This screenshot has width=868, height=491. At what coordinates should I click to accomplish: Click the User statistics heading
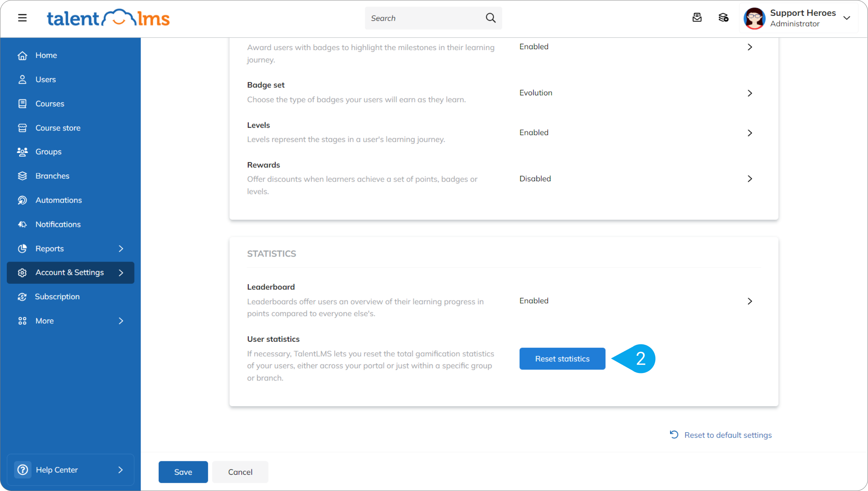(273, 339)
